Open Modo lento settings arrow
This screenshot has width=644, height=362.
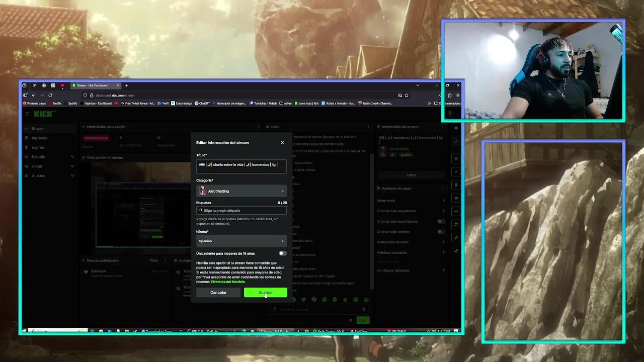443,201
